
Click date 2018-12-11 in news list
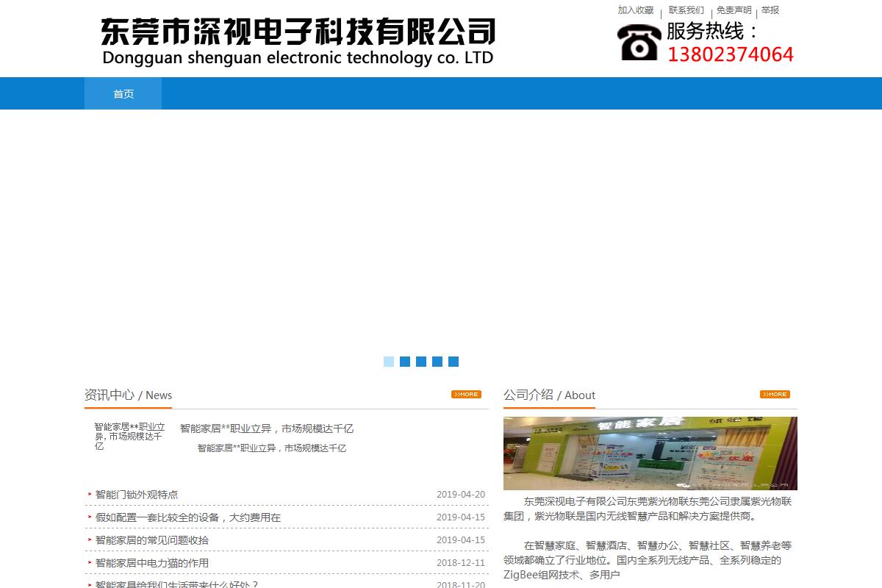(x=461, y=563)
